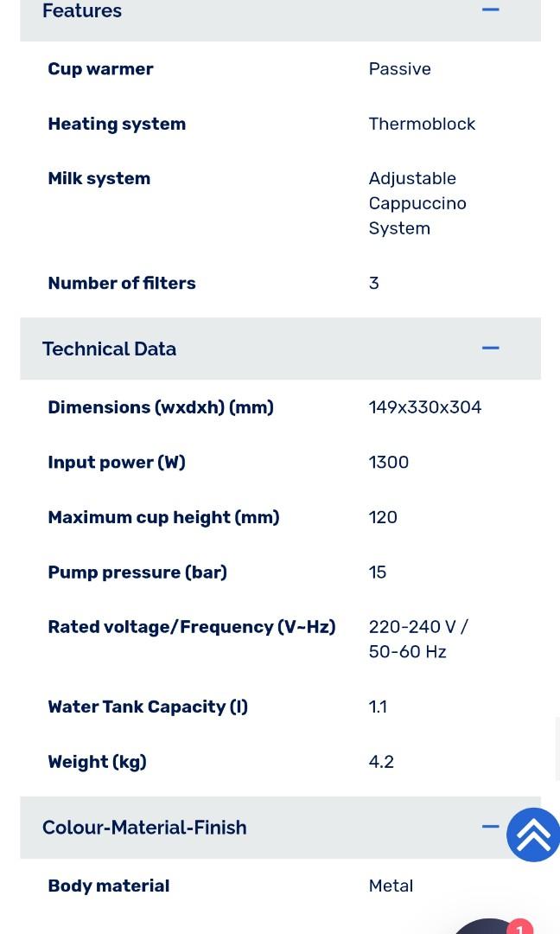560x934 pixels.
Task: Click the minus icon beside Colour-Material-Finish
Action: (489, 827)
